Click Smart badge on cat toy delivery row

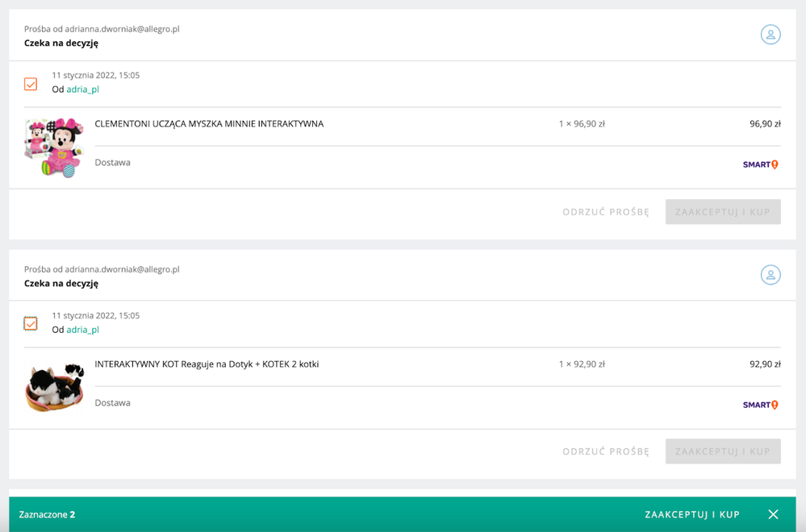[760, 405]
